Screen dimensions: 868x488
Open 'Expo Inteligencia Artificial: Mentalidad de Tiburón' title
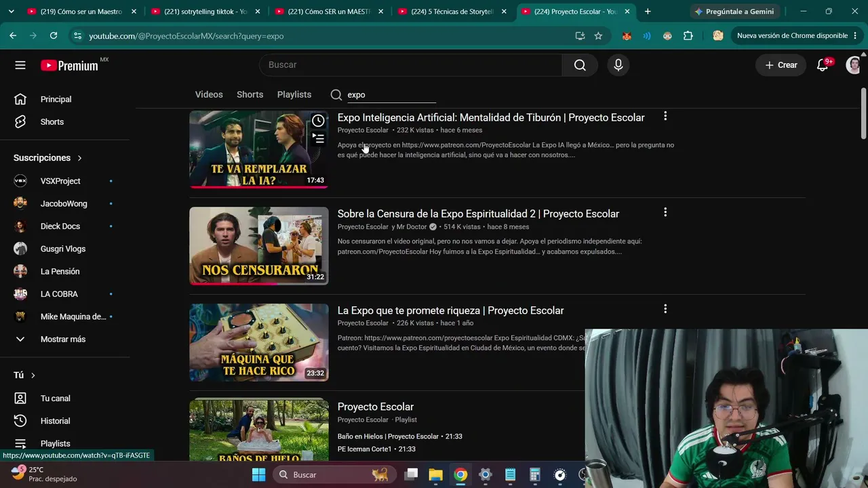coord(491,118)
